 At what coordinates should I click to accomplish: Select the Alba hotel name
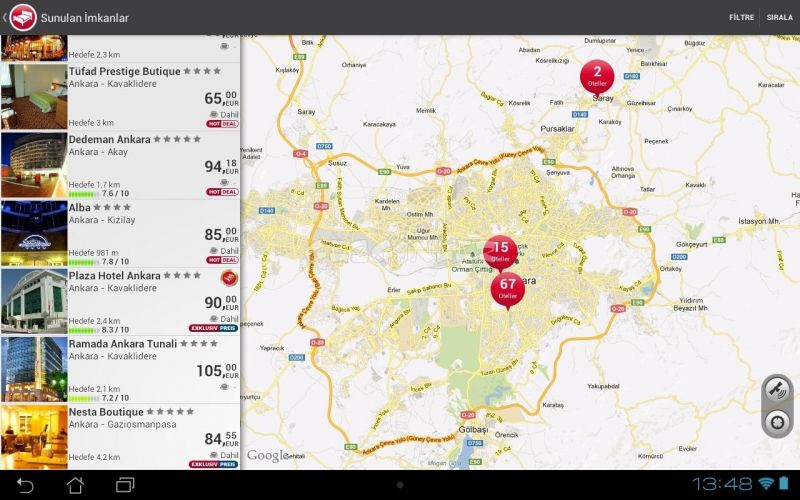tap(80, 208)
